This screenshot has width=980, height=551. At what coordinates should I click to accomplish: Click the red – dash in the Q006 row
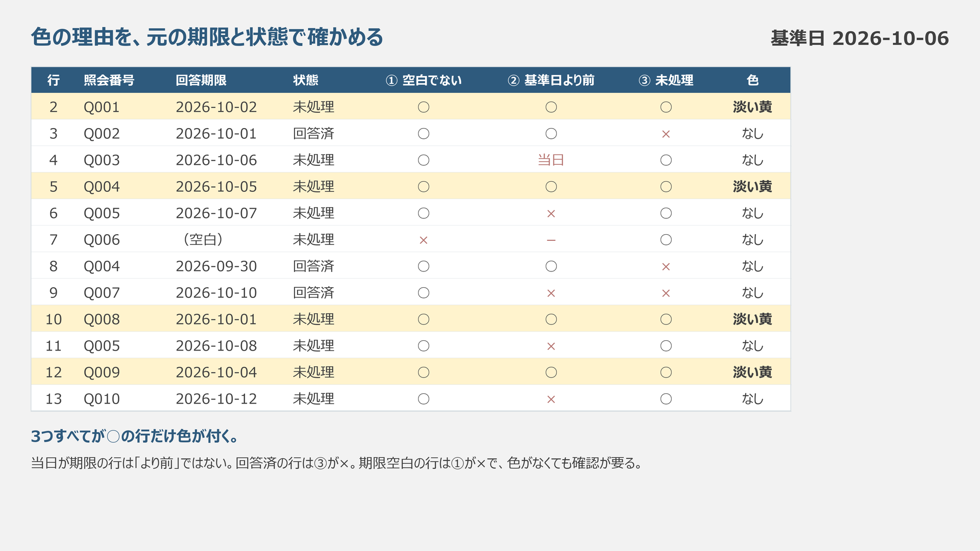tap(551, 240)
